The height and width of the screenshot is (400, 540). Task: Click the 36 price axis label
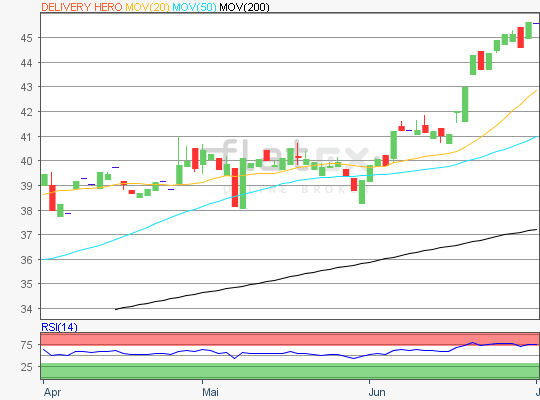[27, 260]
